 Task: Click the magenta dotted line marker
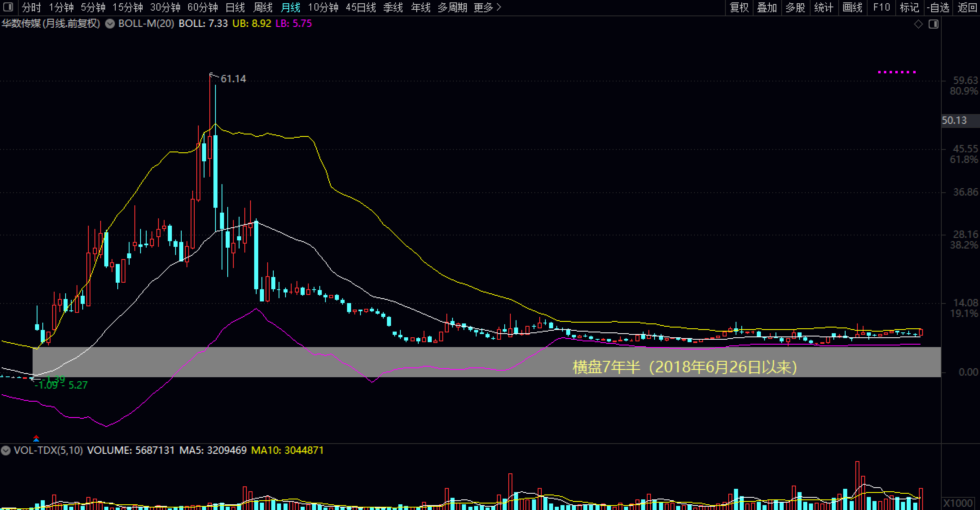point(897,72)
